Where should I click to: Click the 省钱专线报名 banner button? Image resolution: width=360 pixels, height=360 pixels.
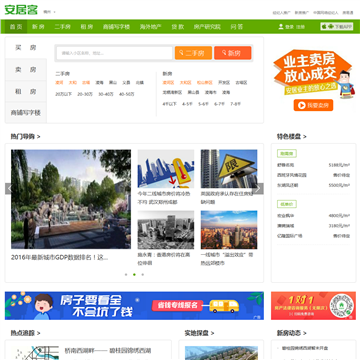177,305
